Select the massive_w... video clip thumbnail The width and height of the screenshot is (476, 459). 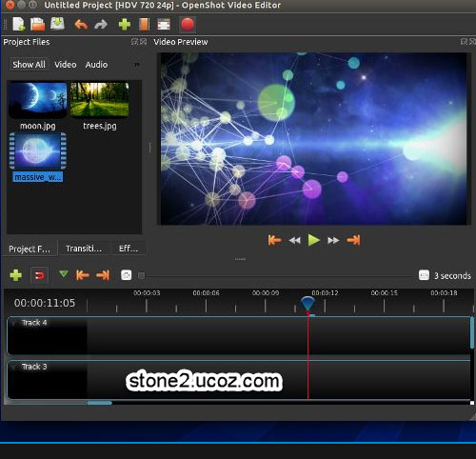point(38,150)
